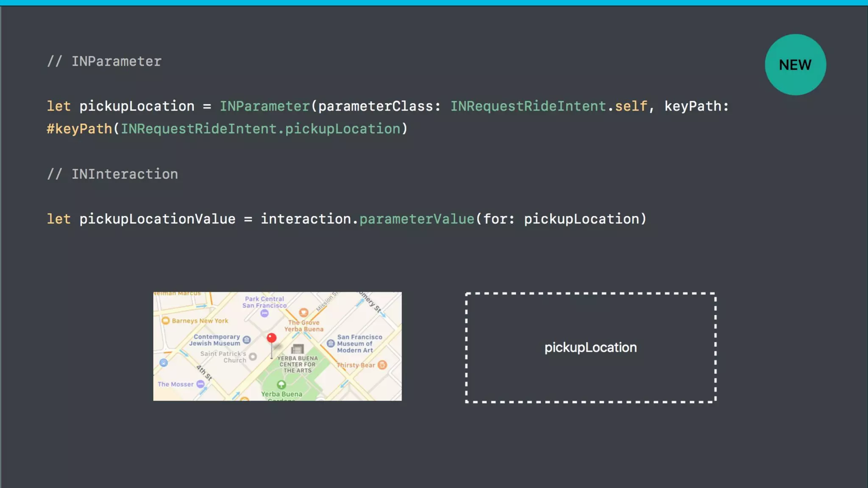Click the blue transit station icon
The width and height of the screenshot is (868, 488).
[164, 363]
